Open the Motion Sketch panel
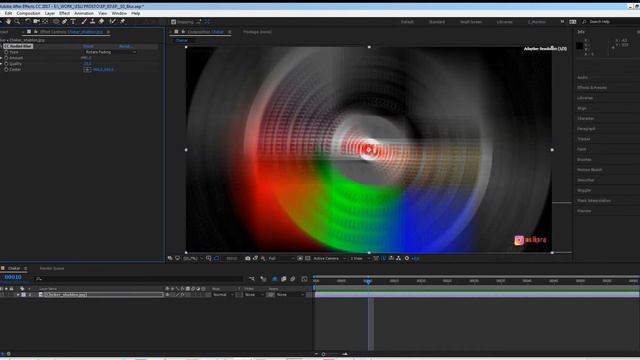The width and height of the screenshot is (640, 360). (x=589, y=170)
